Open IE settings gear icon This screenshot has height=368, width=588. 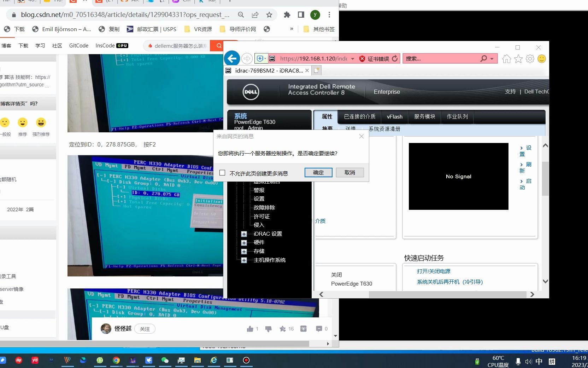coord(530,59)
